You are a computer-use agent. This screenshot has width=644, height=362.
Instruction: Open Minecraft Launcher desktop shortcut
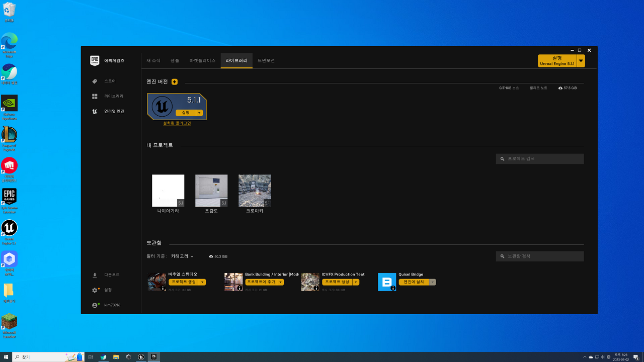pos(9,326)
